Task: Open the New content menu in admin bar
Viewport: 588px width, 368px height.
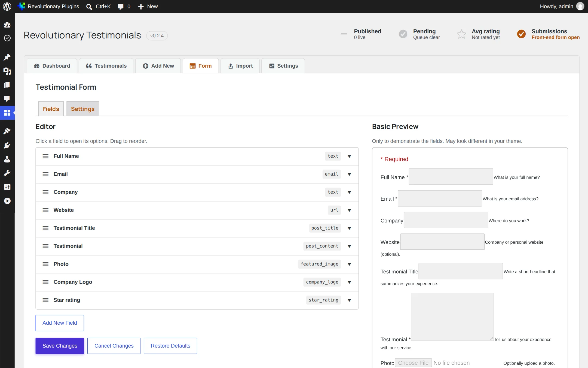Action: [x=148, y=7]
